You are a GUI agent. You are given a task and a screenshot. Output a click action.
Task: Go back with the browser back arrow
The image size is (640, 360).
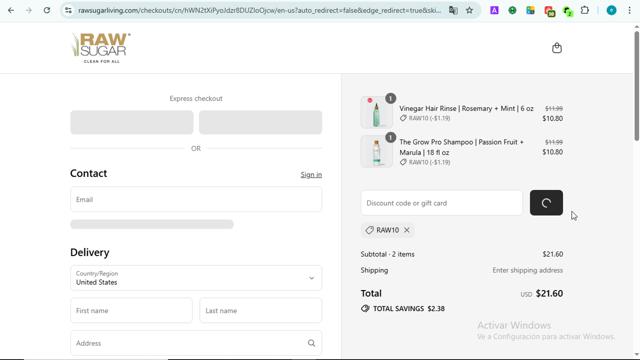coord(11,10)
